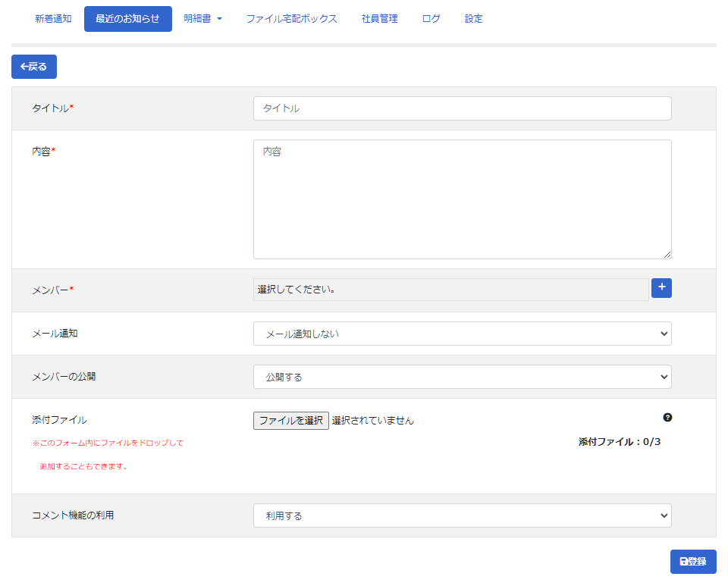728x586 pixels.
Task: Open the 設定 tab
Action: point(473,19)
